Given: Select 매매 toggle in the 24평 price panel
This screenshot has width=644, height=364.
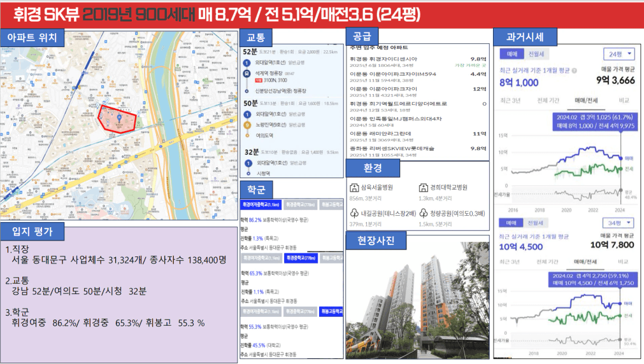Looking at the screenshot, I should (x=512, y=53).
